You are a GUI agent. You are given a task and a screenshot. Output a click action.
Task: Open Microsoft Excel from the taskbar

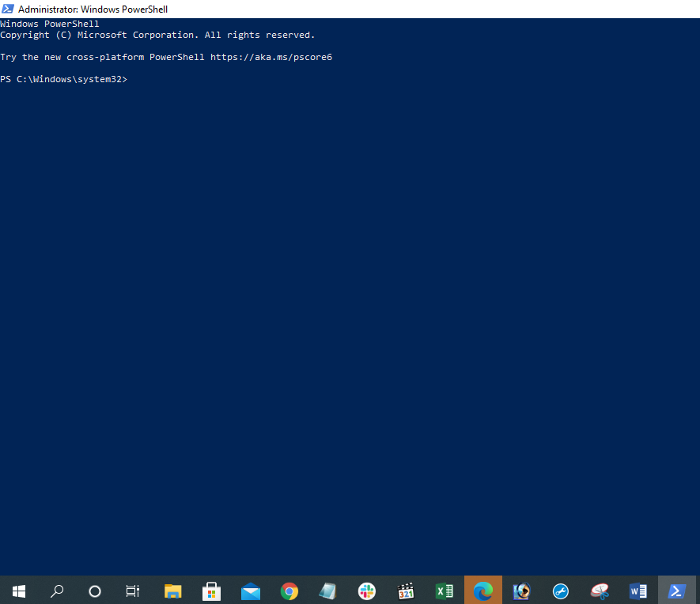click(445, 591)
